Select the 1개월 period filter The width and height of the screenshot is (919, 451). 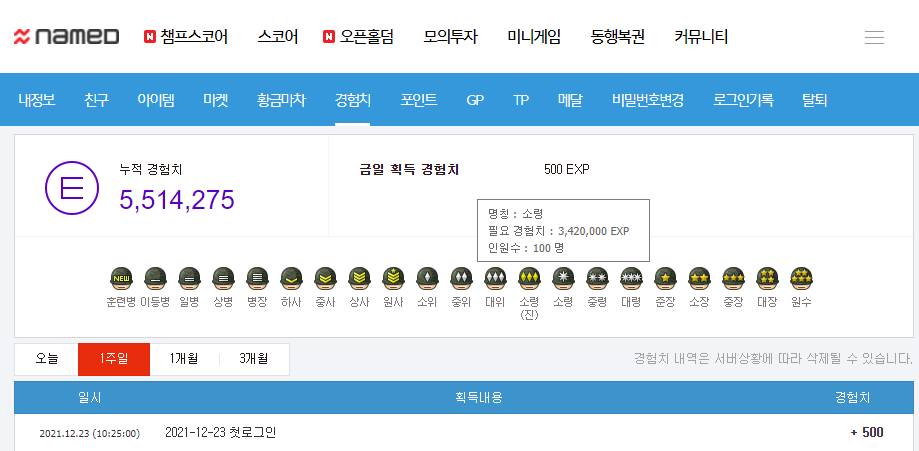[184, 359]
